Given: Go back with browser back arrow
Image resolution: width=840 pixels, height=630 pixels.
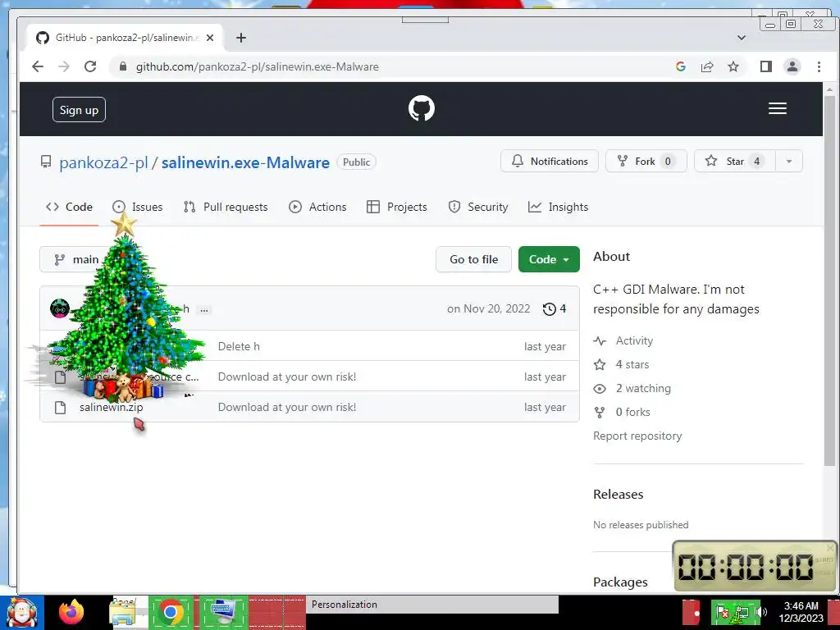Looking at the screenshot, I should click(38, 66).
